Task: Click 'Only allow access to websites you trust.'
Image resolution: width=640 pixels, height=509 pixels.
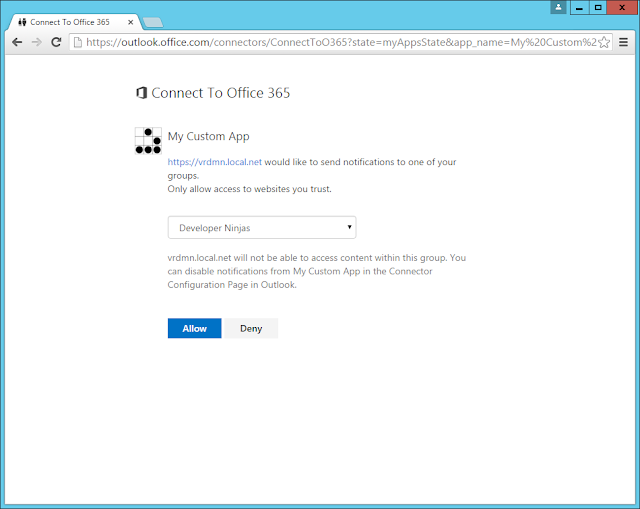Action: tap(249, 189)
